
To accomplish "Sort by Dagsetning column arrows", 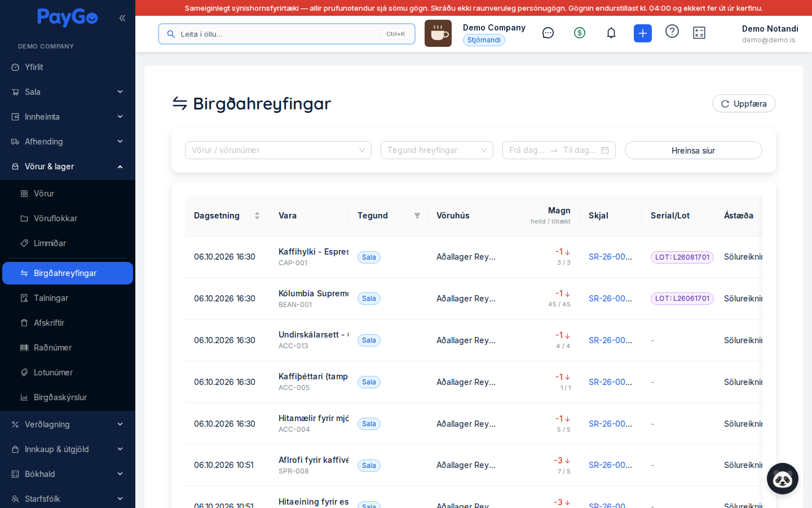I will click(257, 216).
